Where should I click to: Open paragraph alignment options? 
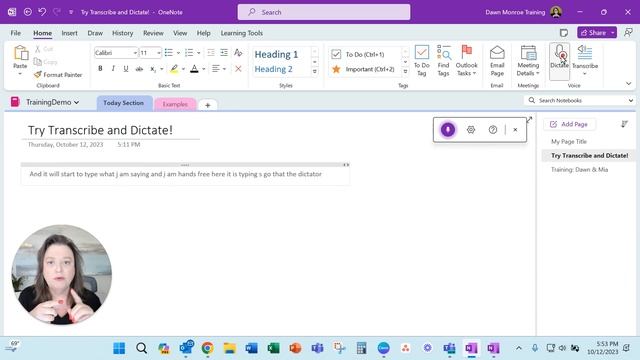point(218,69)
